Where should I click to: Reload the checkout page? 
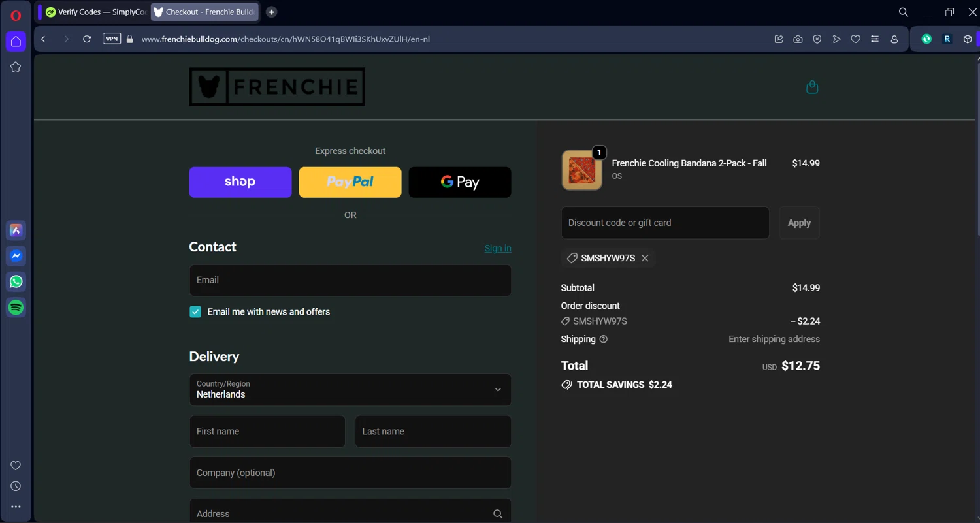click(x=86, y=39)
